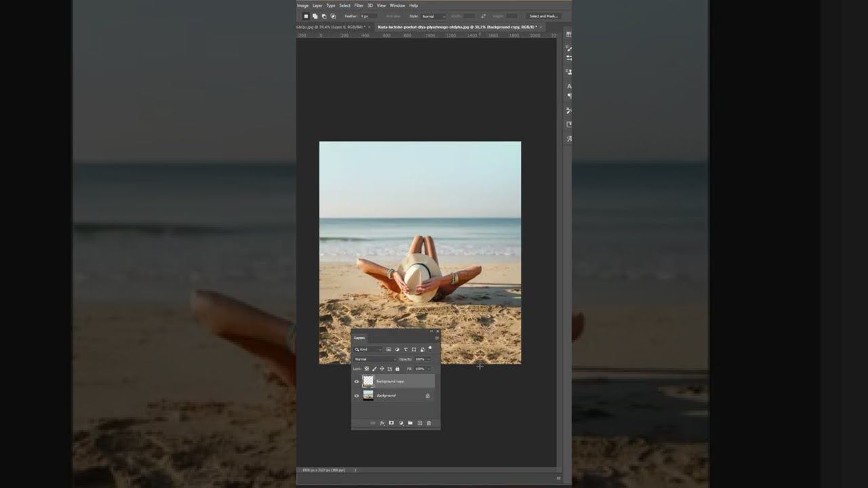This screenshot has width=868, height=488.
Task: Open the Filter menu
Action: tap(359, 5)
